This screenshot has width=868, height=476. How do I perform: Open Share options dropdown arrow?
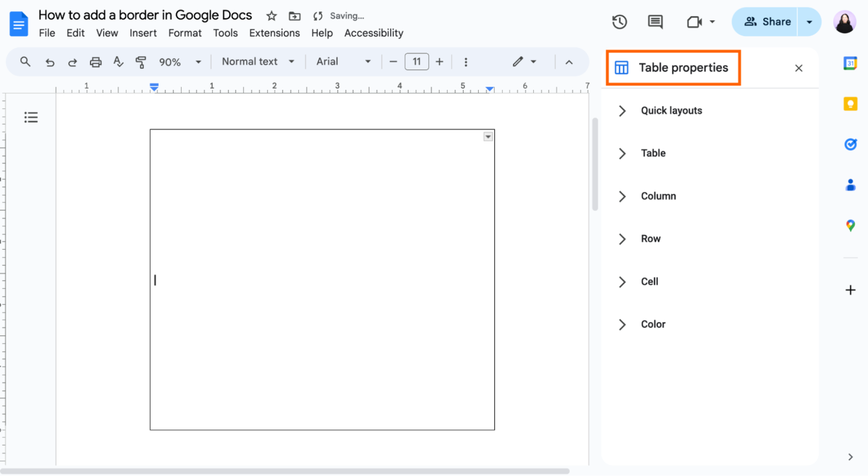[x=809, y=22]
